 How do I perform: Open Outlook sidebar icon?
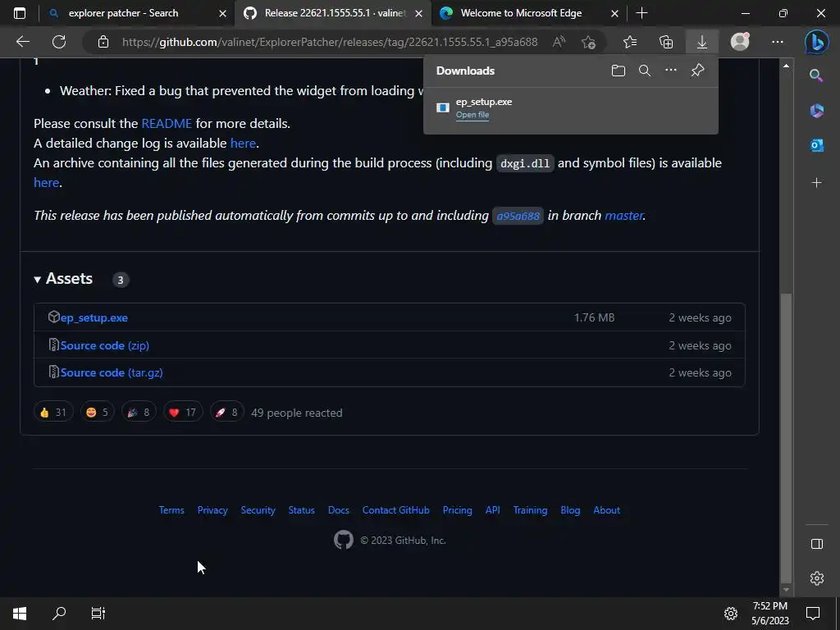click(816, 144)
